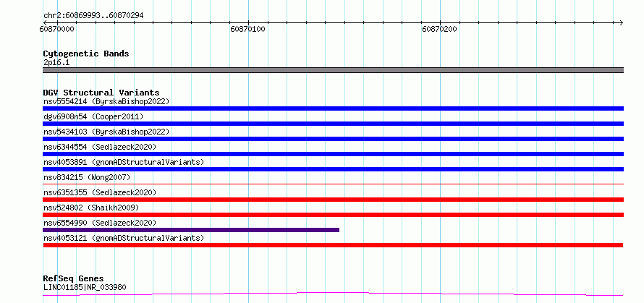Click the nsv6554990 (Sedlazeck2020) label
This screenshot has width=644, height=303.
[100, 223]
